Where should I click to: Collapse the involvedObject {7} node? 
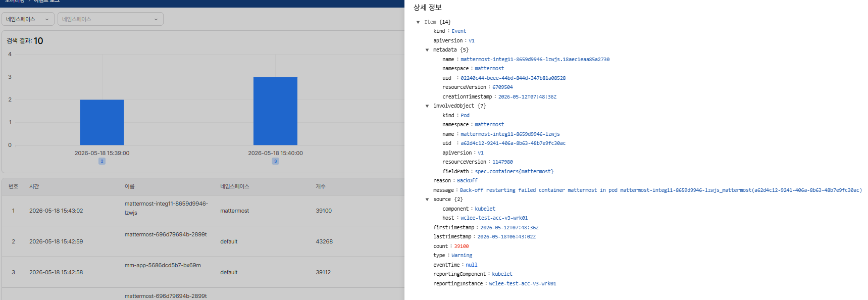[427, 106]
